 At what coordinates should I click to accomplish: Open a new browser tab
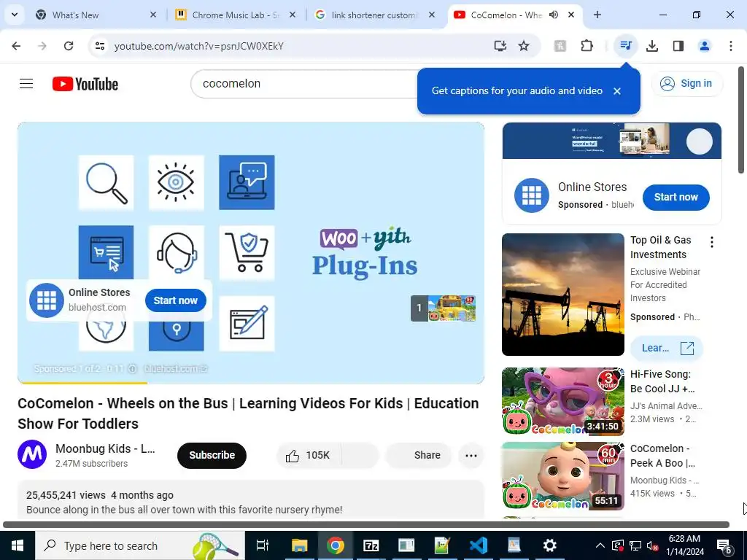pyautogui.click(x=597, y=15)
